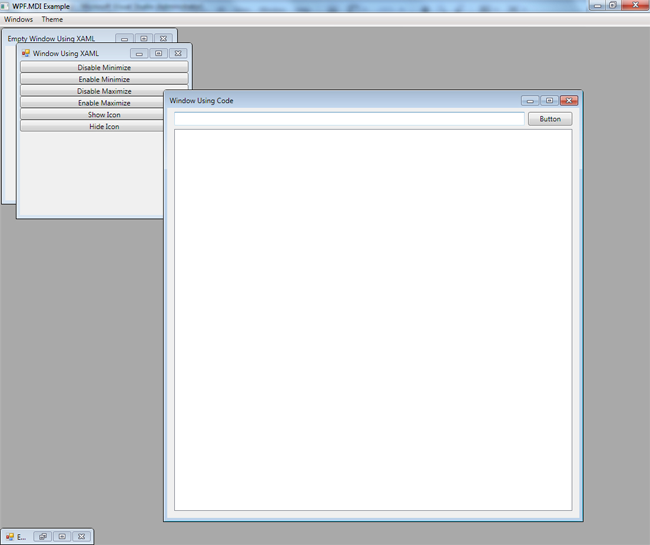Select the Empty Window Using XAML title
650x545 pixels.
51,39
